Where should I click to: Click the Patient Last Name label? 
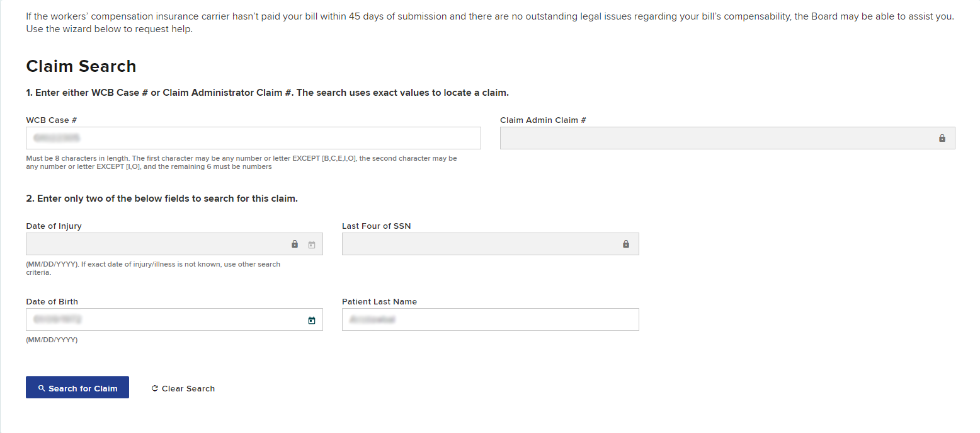point(379,301)
